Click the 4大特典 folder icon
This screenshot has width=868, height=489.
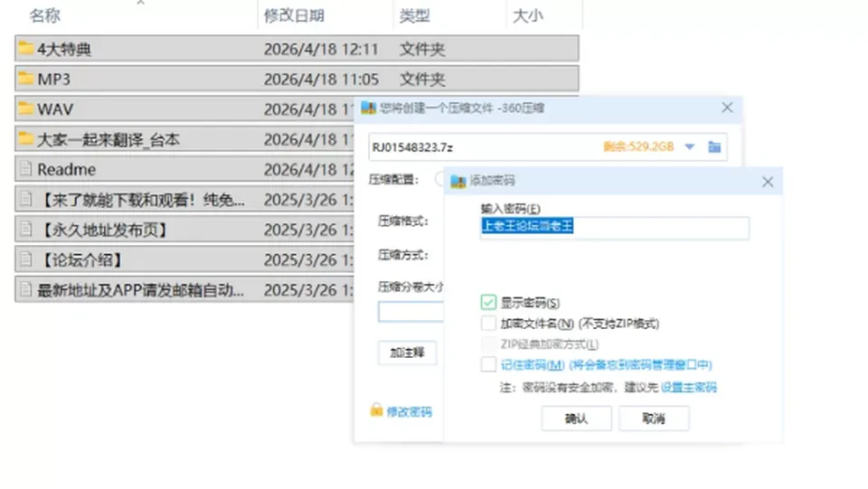[x=25, y=48]
